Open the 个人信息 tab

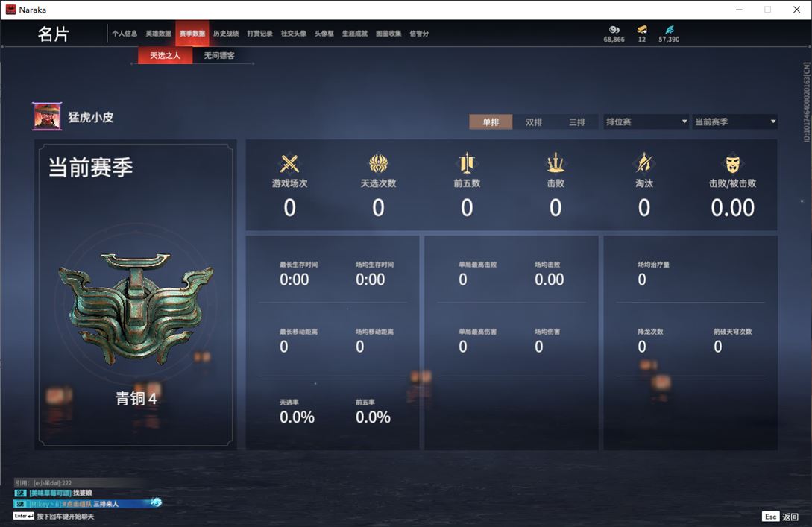point(125,34)
